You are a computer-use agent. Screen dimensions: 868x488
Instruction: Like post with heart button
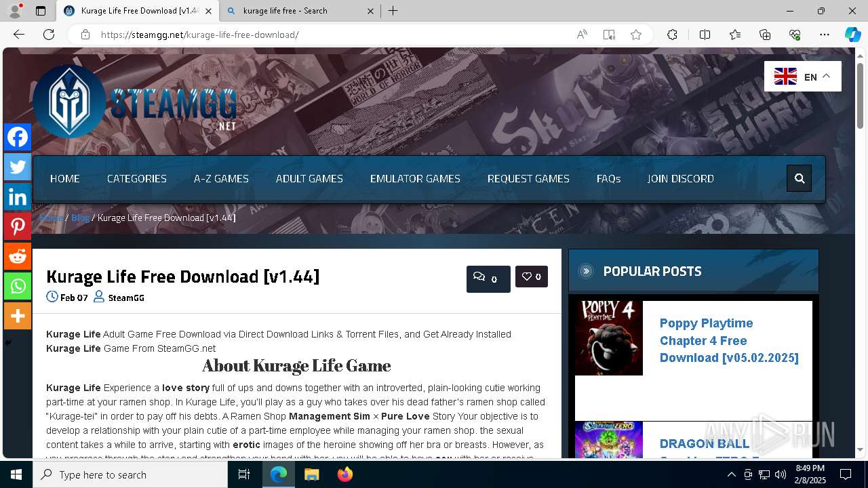532,277
